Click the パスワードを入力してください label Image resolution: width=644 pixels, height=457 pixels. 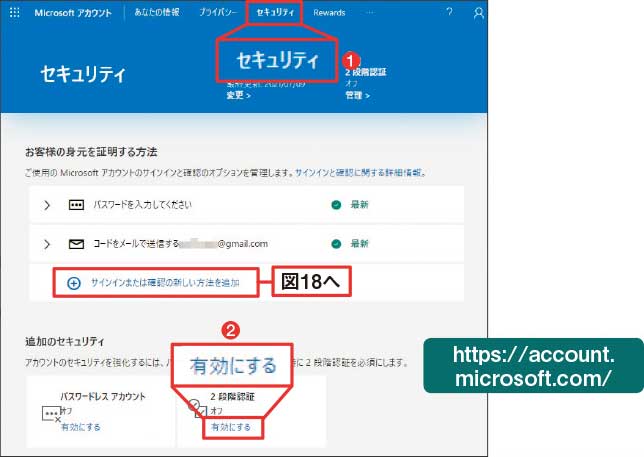pos(143,204)
